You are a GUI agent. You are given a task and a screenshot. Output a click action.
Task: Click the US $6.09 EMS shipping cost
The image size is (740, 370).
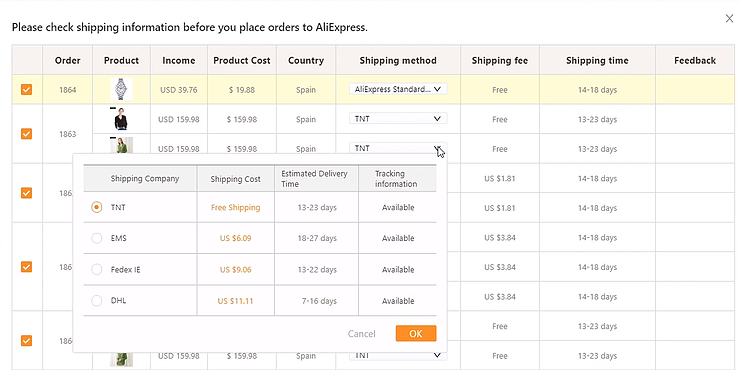point(235,238)
